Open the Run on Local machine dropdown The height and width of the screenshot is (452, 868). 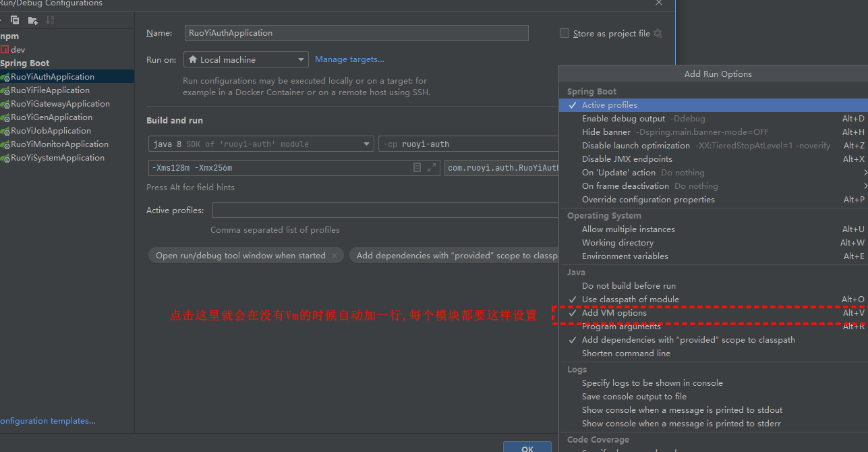pyautogui.click(x=246, y=59)
